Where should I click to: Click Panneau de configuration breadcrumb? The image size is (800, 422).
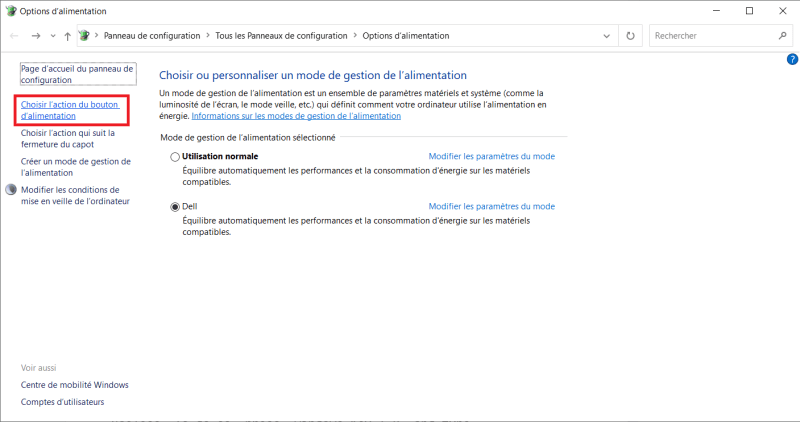(x=152, y=36)
